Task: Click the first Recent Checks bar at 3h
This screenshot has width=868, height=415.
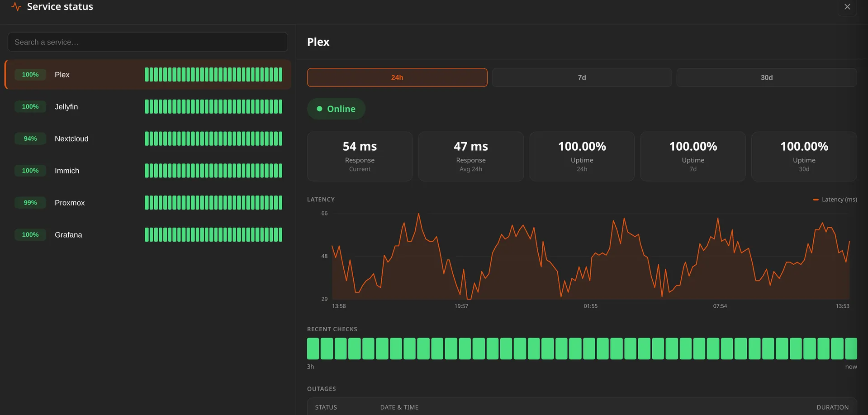Action: 313,348
